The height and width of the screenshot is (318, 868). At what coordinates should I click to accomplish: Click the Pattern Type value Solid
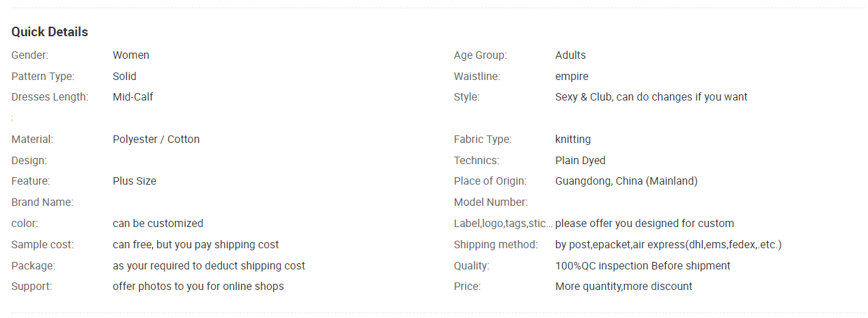(x=124, y=77)
